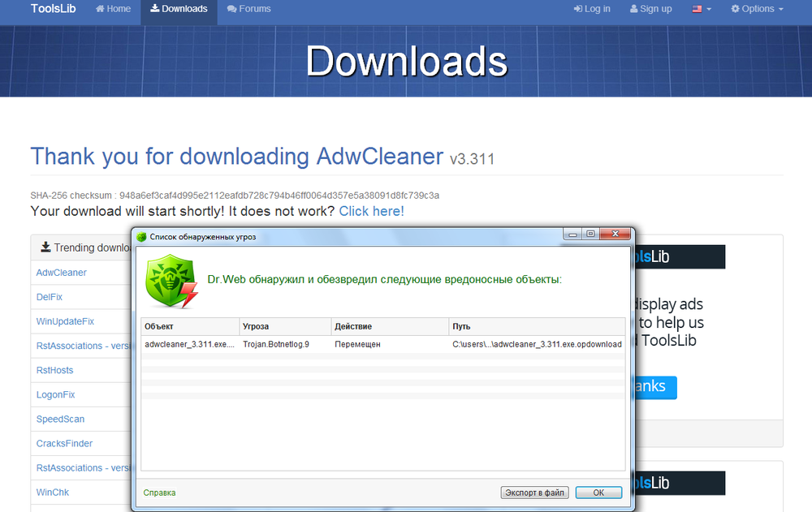Viewport: 812px width, 512px height.
Task: Click the OK button in Dr.Web dialog
Action: [x=598, y=493]
